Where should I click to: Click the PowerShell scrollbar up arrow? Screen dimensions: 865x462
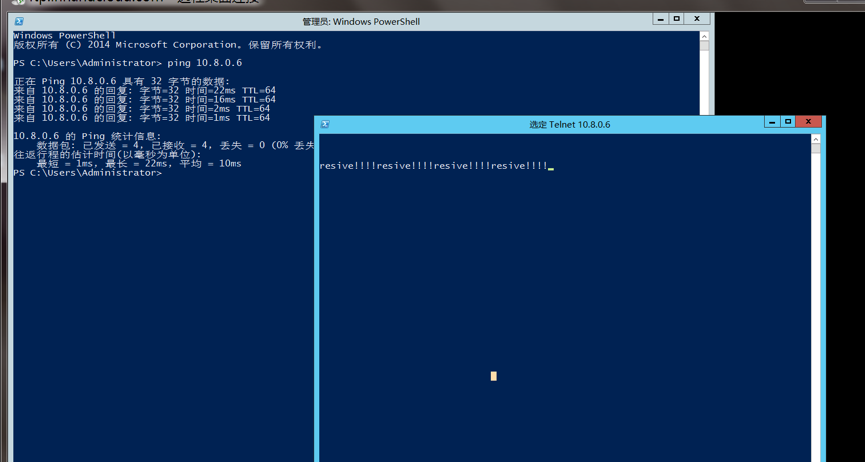click(704, 36)
